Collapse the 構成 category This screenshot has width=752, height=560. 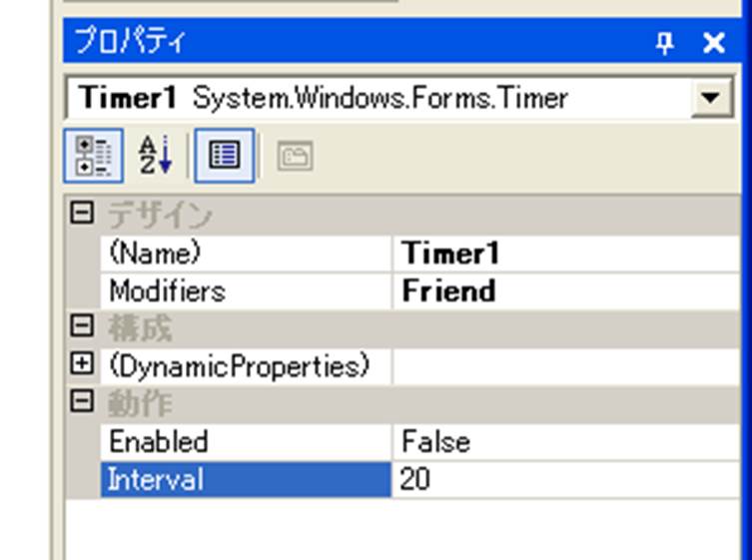coord(83,327)
